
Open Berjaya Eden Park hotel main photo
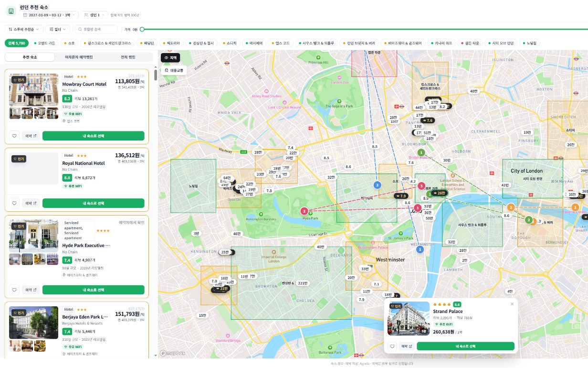[x=33, y=322]
